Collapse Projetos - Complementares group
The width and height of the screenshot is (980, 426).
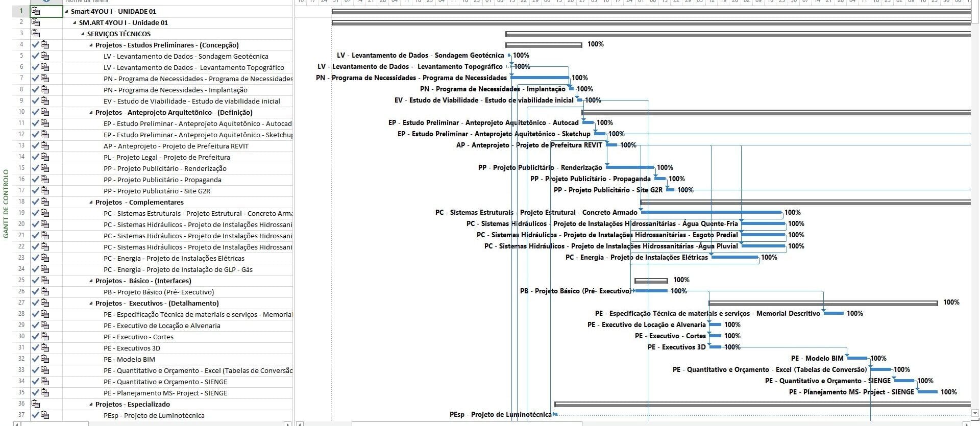tap(91, 202)
